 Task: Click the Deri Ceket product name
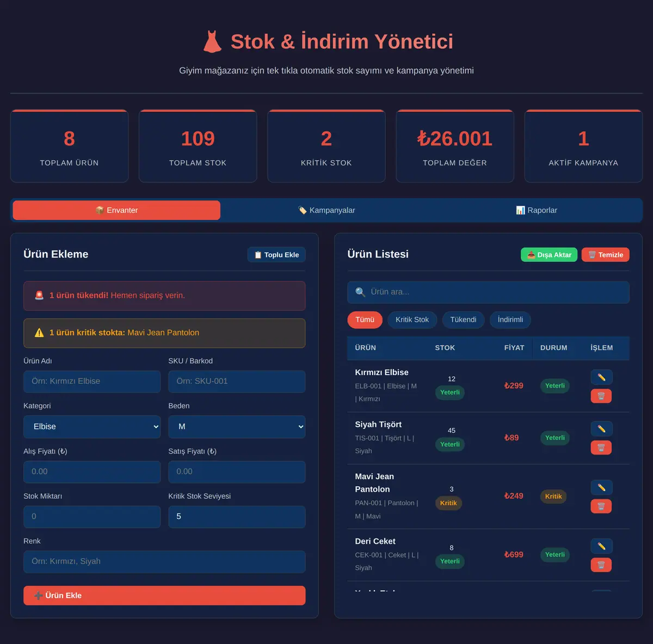375,542
